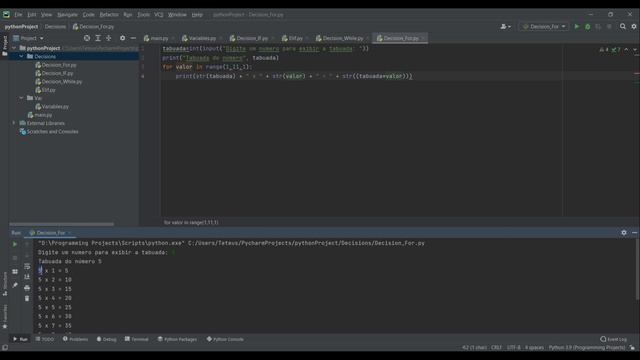Hide the Run panel with minus icon
Screen dimensions: 640x360
(x=634, y=233)
